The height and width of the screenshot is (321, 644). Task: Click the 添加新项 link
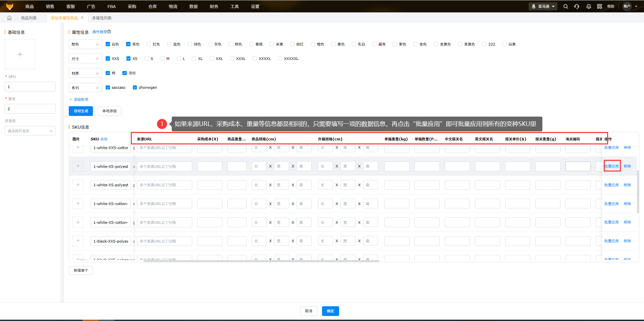click(79, 100)
